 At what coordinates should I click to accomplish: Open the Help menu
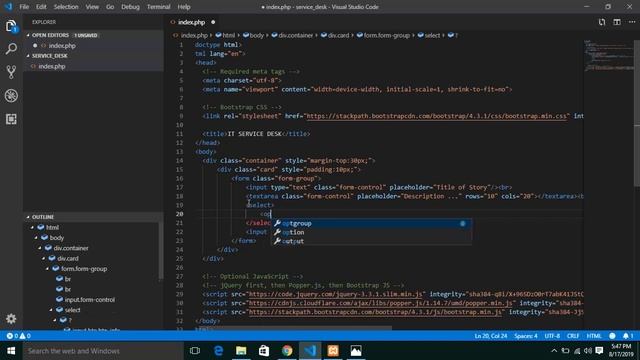click(184, 7)
